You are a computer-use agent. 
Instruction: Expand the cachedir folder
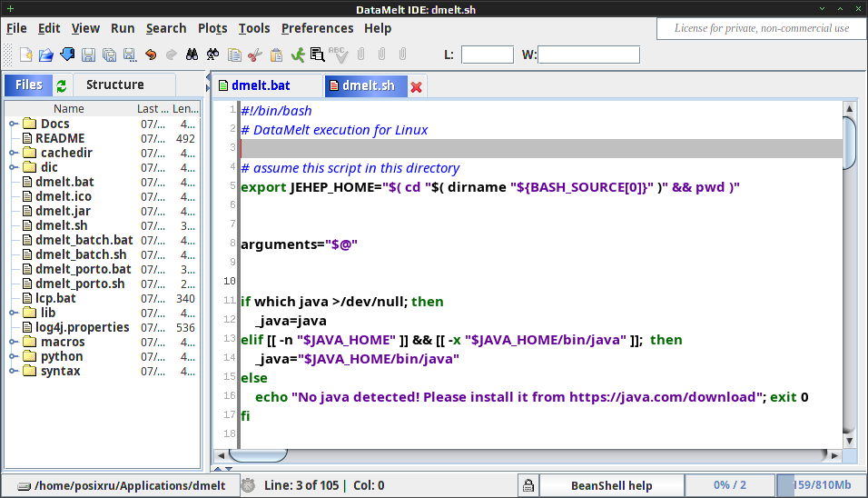13,153
